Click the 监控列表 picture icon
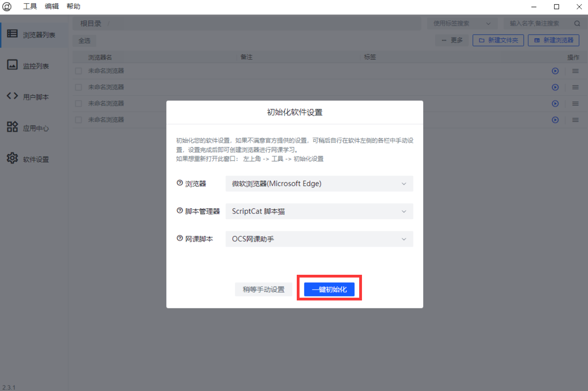Image resolution: width=588 pixels, height=391 pixels. click(x=12, y=64)
